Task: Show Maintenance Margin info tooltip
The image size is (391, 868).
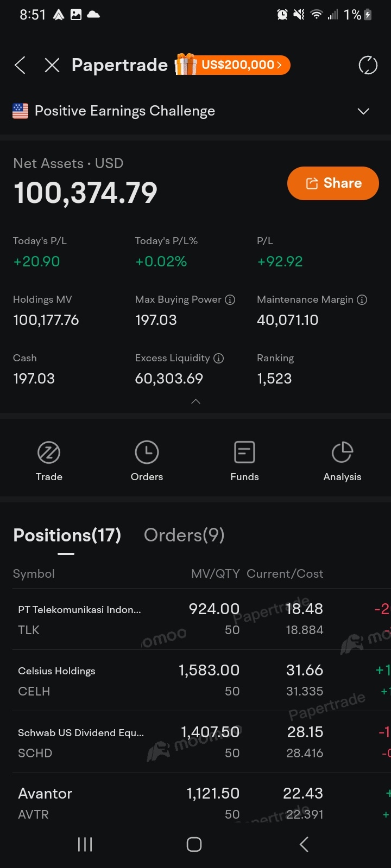Action: [x=362, y=299]
